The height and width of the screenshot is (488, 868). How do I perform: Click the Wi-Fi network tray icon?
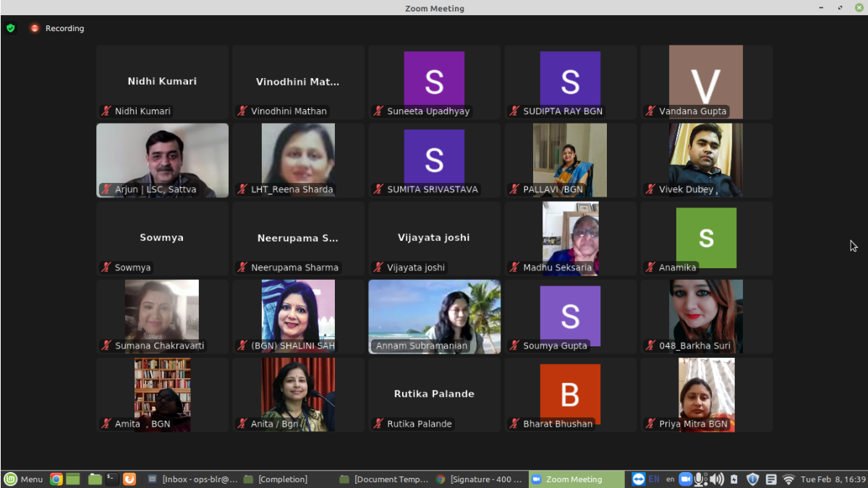[788, 479]
